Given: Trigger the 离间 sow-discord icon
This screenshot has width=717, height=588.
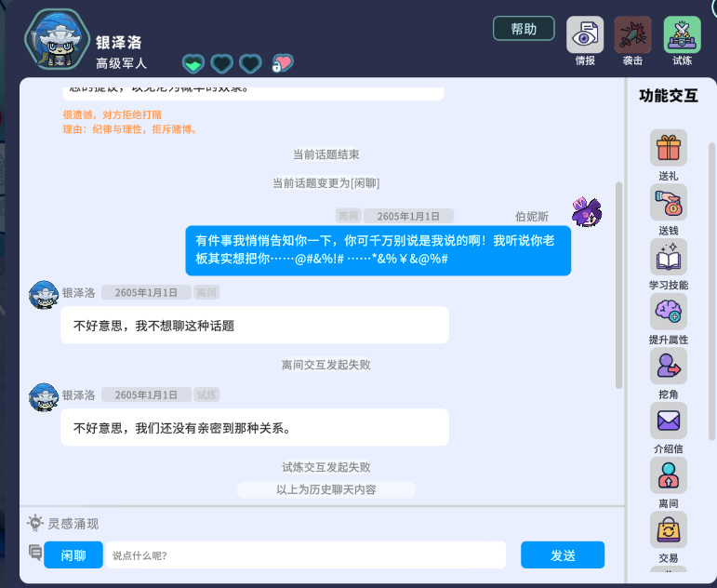Looking at the screenshot, I should [669, 475].
